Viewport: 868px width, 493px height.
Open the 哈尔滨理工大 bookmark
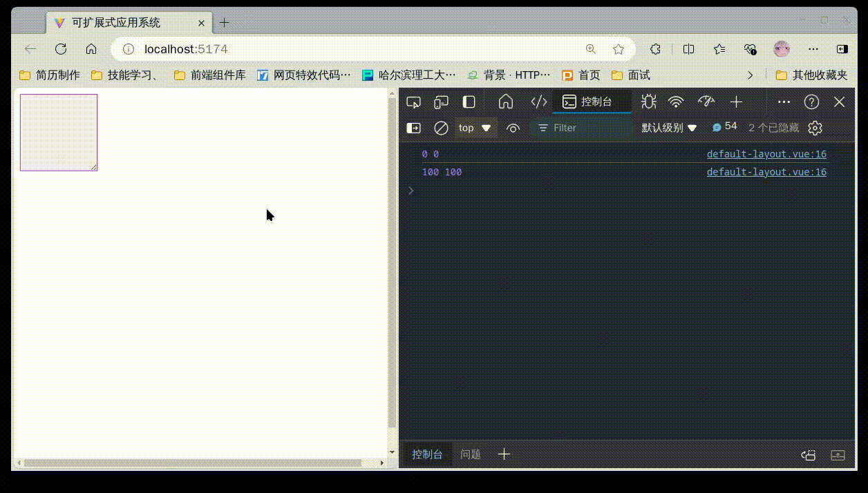409,75
